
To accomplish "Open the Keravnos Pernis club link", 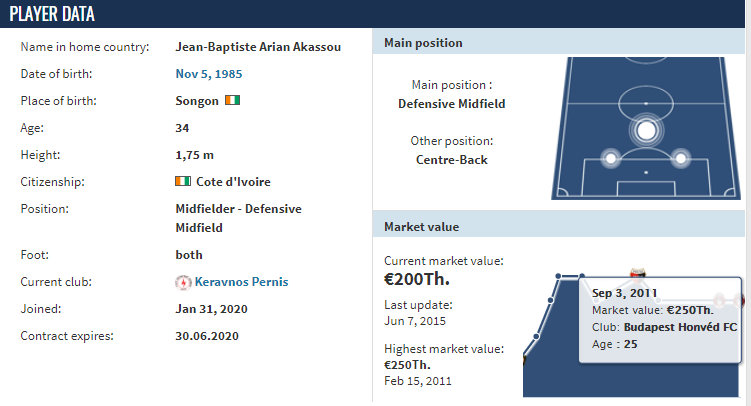I will point(241,282).
